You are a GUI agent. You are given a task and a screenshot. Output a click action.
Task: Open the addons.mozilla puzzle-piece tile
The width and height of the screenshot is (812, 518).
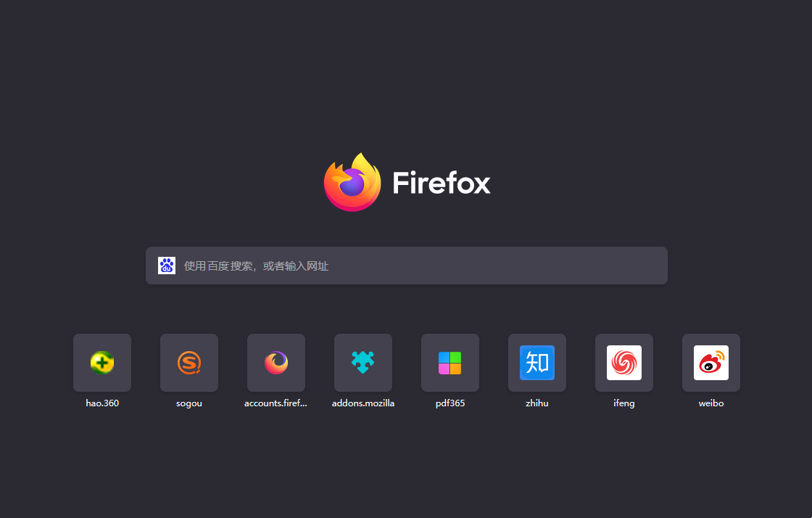(x=363, y=363)
